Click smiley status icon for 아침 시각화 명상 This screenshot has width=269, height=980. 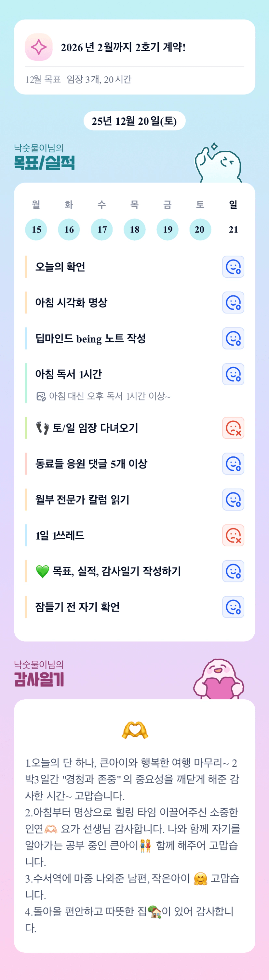(x=233, y=302)
